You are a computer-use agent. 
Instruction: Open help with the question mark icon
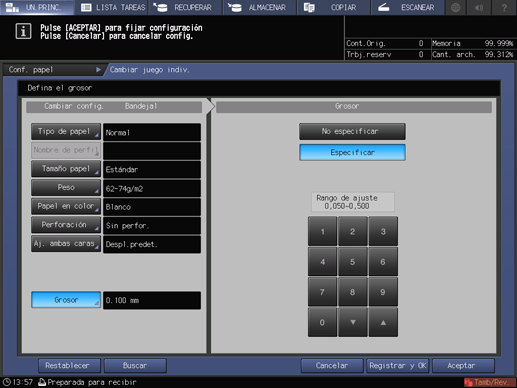click(504, 7)
